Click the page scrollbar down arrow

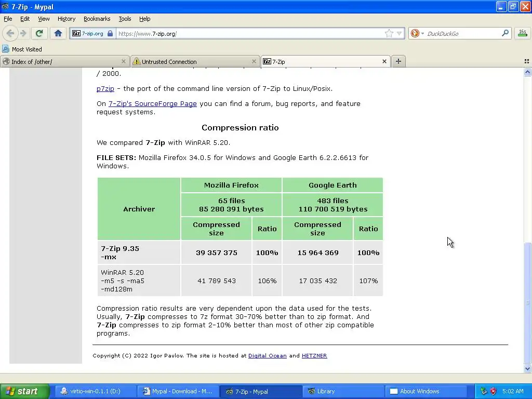527,368
